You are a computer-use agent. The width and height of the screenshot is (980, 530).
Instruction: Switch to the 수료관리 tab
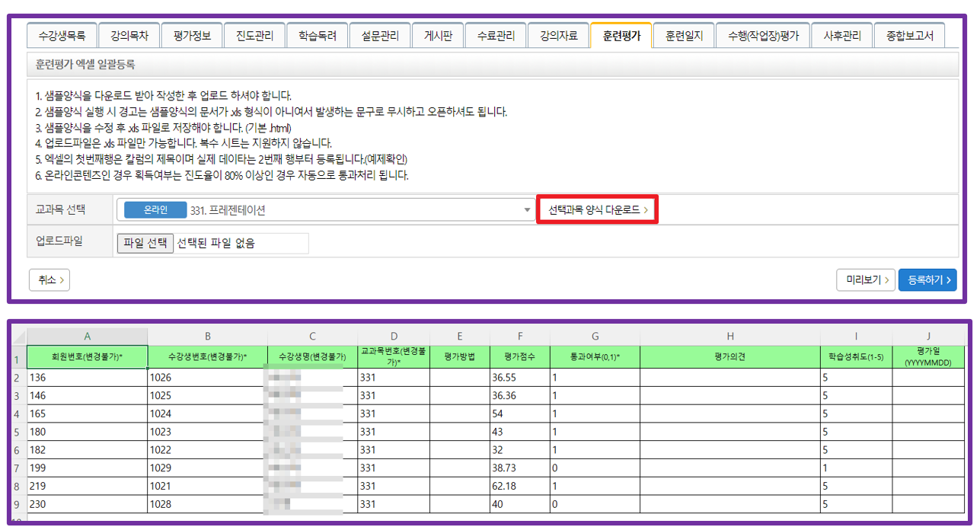tap(496, 35)
